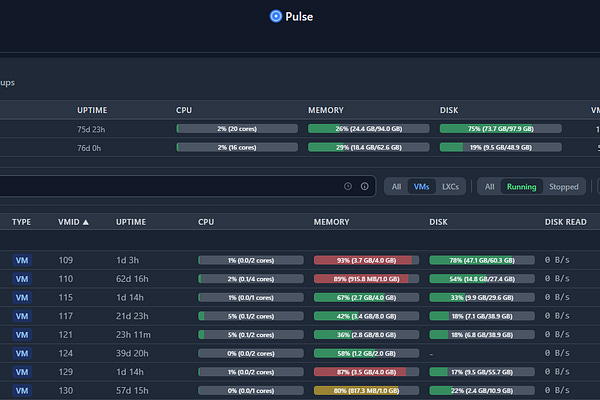The width and height of the screenshot is (600, 400).
Task: Click red memory bar 89% (915.8 MB/1.0 GB)
Action: click(366, 279)
